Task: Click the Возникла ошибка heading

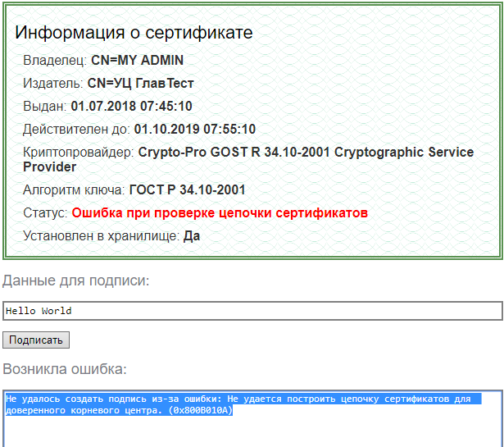Action: tap(65, 369)
